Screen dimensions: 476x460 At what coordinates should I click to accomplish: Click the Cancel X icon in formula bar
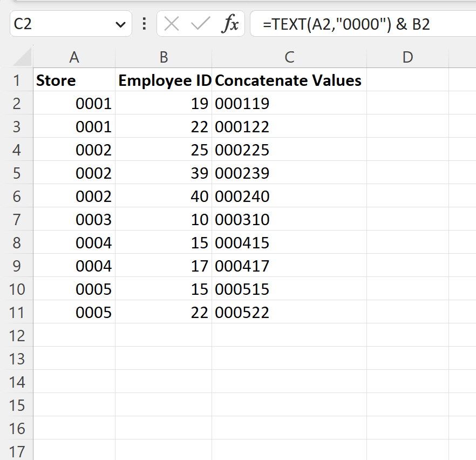pyautogui.click(x=172, y=24)
